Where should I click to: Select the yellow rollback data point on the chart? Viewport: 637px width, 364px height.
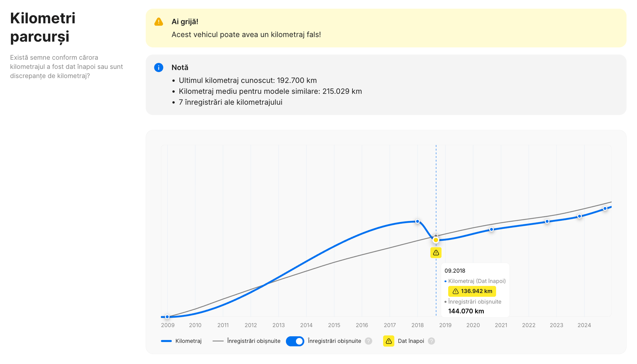click(436, 240)
